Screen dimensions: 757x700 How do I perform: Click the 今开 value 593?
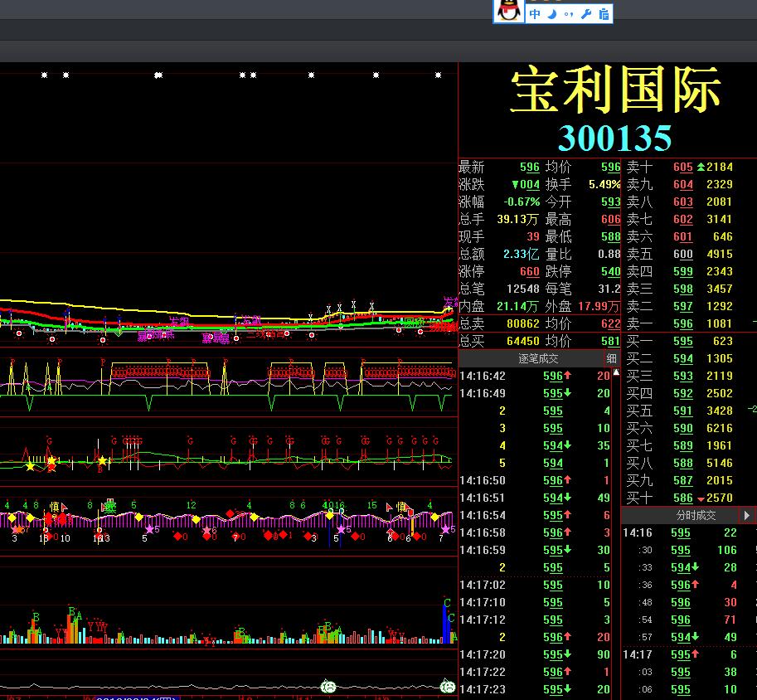point(611,202)
